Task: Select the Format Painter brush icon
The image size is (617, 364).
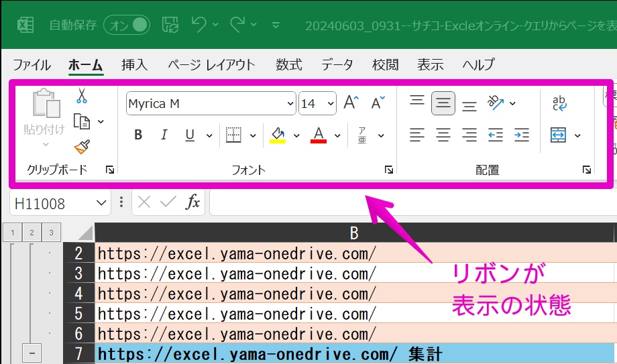Action: click(x=82, y=147)
